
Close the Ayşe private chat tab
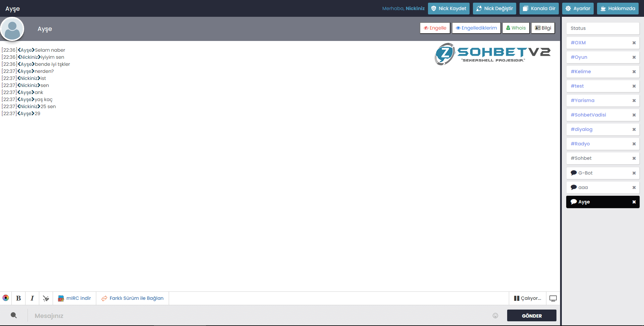tap(634, 202)
